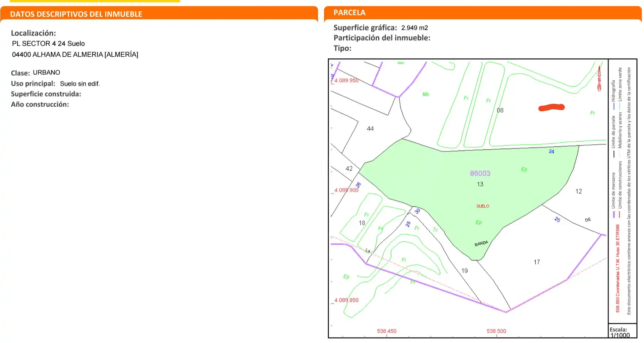Click the DATOS DESCRIPTIVOS DEL INMUEBLE header

[76, 14]
